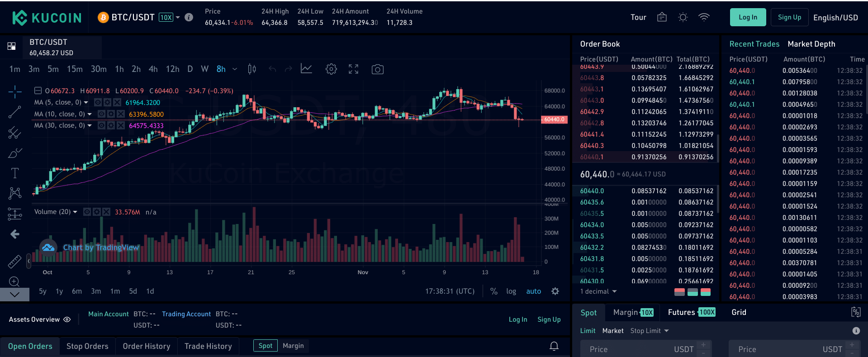Image resolution: width=868 pixels, height=357 pixels.
Task: Toggle Assets Overview eye visibility
Action: coord(67,319)
